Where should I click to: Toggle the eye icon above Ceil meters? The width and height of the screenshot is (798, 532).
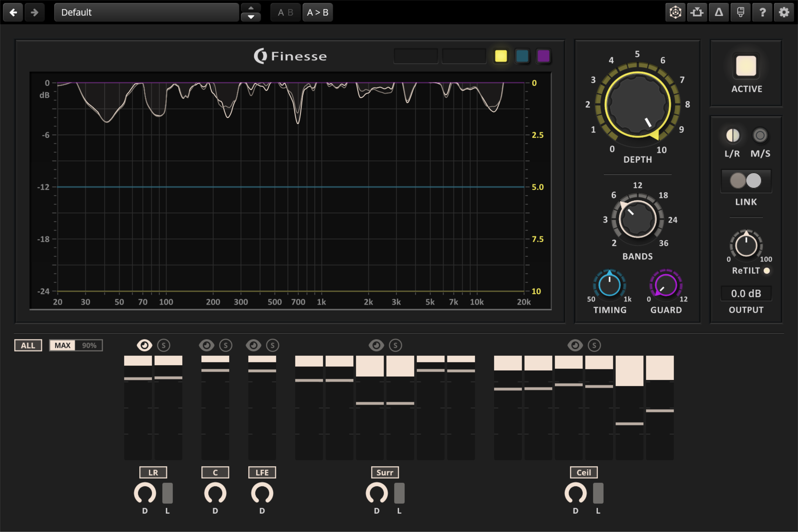(575, 345)
